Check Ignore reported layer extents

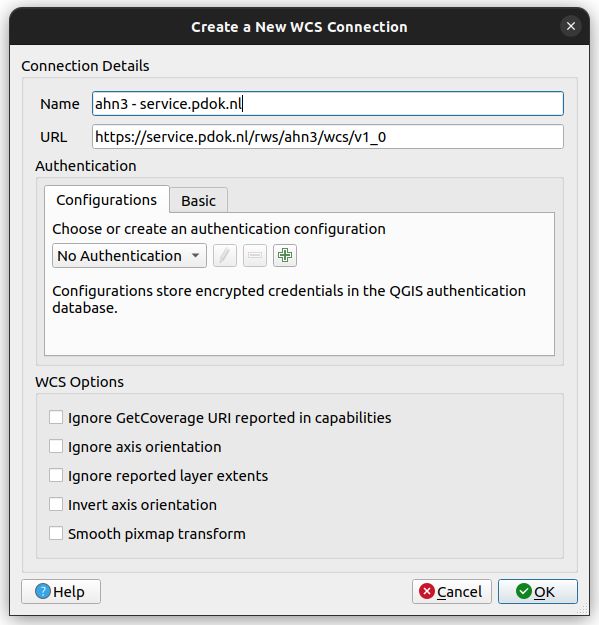click(x=56, y=475)
